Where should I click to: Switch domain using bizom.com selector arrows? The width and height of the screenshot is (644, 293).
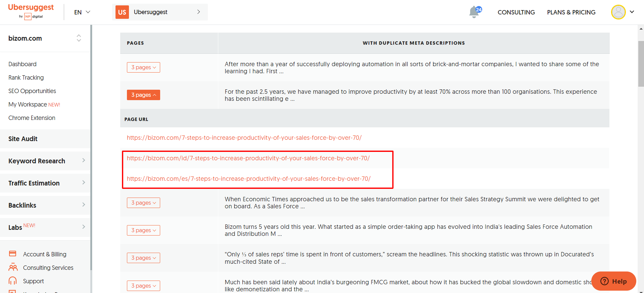(x=79, y=38)
